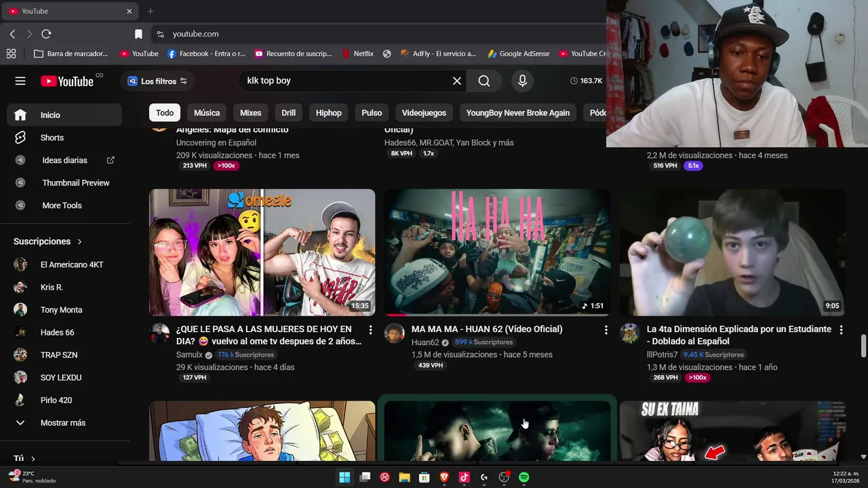Open Huan62 channel avatar
868x488 pixels.
click(395, 333)
